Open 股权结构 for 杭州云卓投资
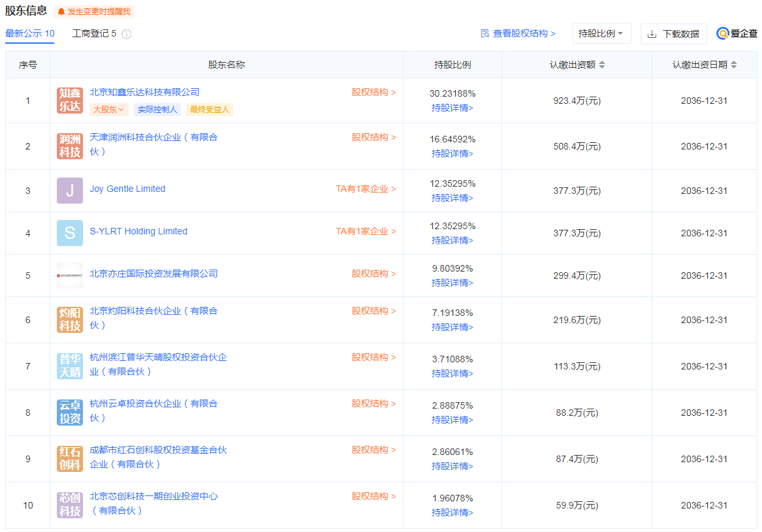This screenshot has height=532, width=762. pos(373,404)
